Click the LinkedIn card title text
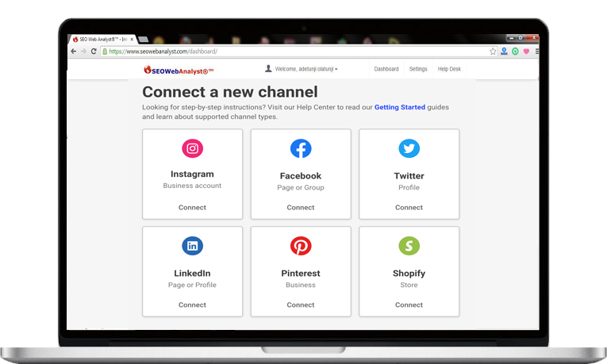 tap(192, 274)
